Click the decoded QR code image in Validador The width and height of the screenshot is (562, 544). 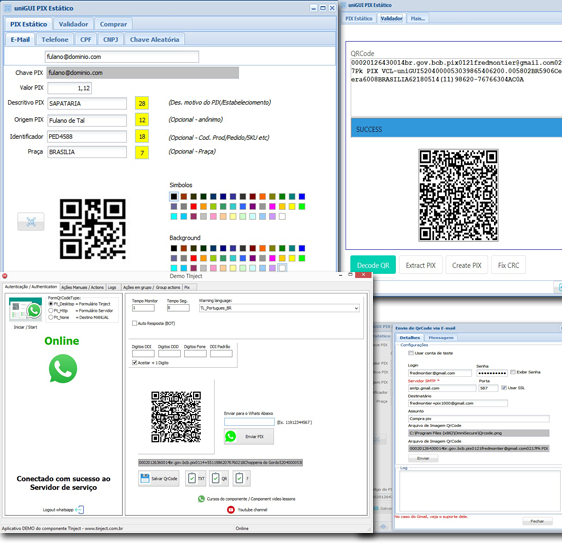tap(458, 195)
